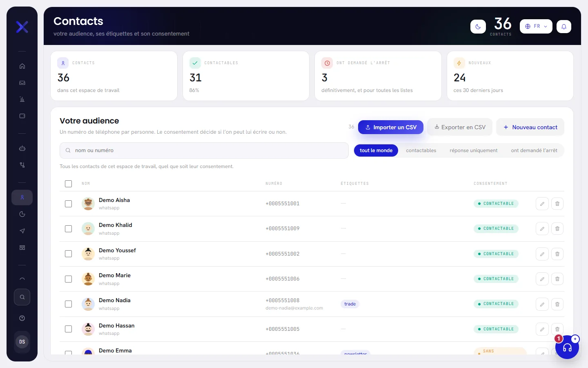The height and width of the screenshot is (368, 588).
Task: Check the checkbox for Demo Aisha
Action: tap(69, 204)
